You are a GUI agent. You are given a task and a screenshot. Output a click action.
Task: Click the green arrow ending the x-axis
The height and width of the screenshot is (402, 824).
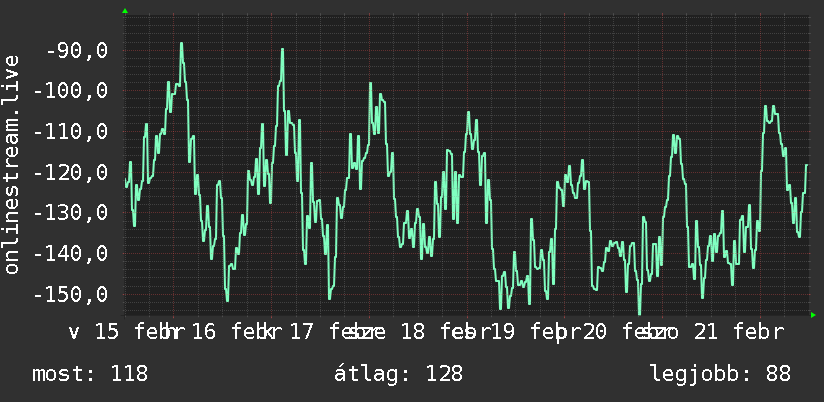click(x=813, y=315)
